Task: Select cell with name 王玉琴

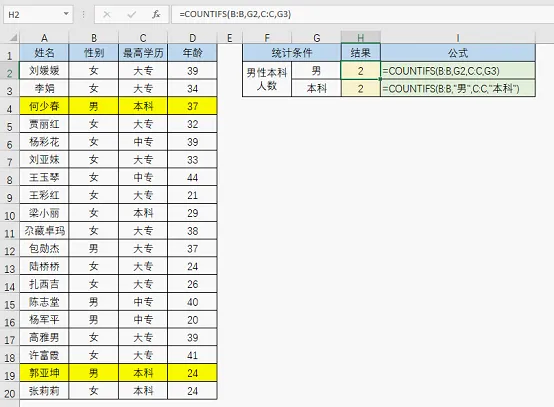Action: click(44, 177)
